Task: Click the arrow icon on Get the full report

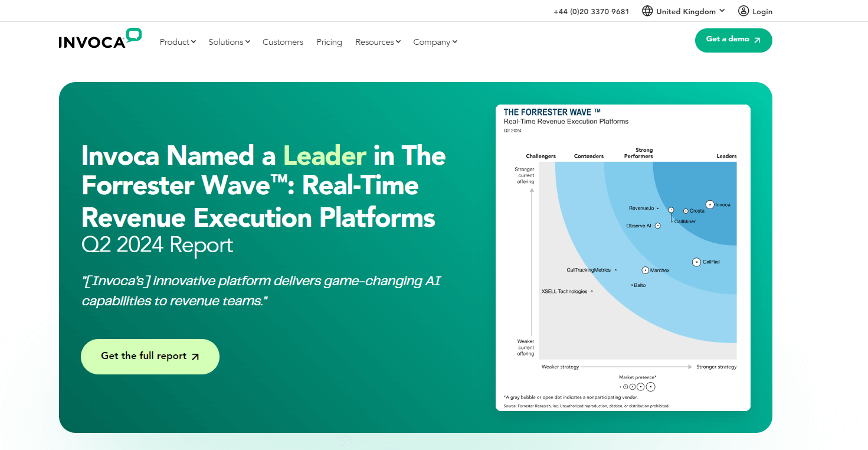Action: [195, 357]
